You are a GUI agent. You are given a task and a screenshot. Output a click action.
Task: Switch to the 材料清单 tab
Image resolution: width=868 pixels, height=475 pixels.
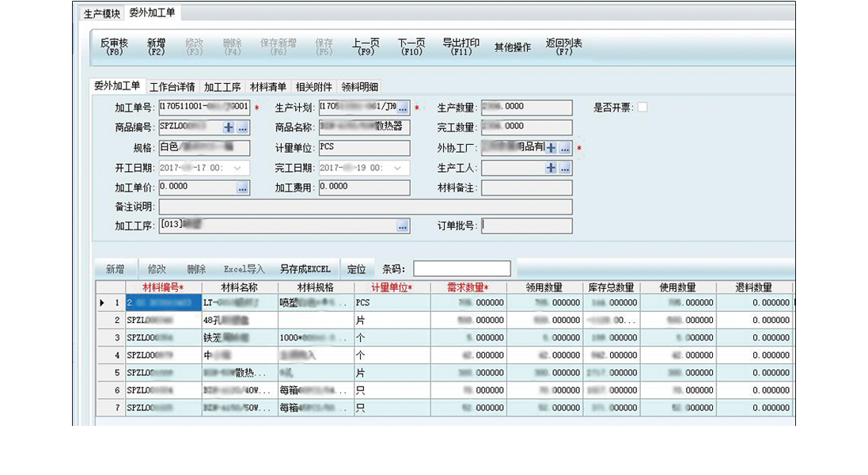pos(268,87)
